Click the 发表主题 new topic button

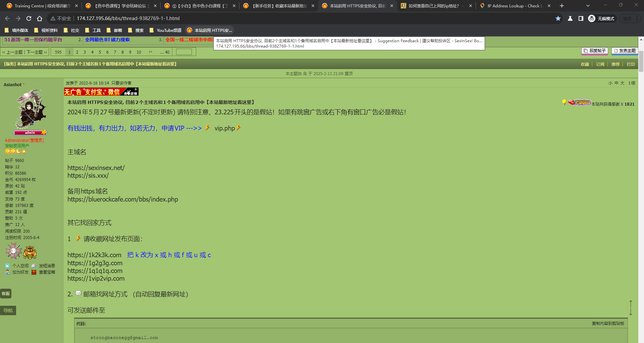pos(625,51)
